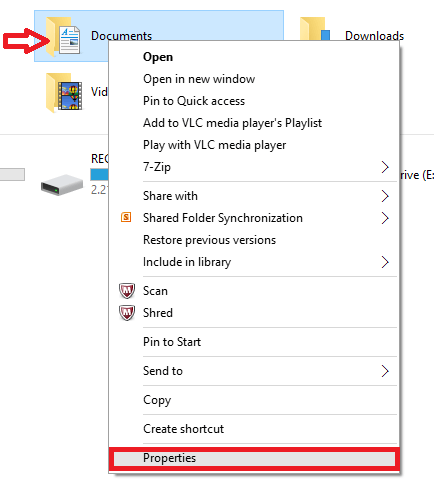Choose Open in new window
This screenshot has width=434, height=492.
coord(199,79)
